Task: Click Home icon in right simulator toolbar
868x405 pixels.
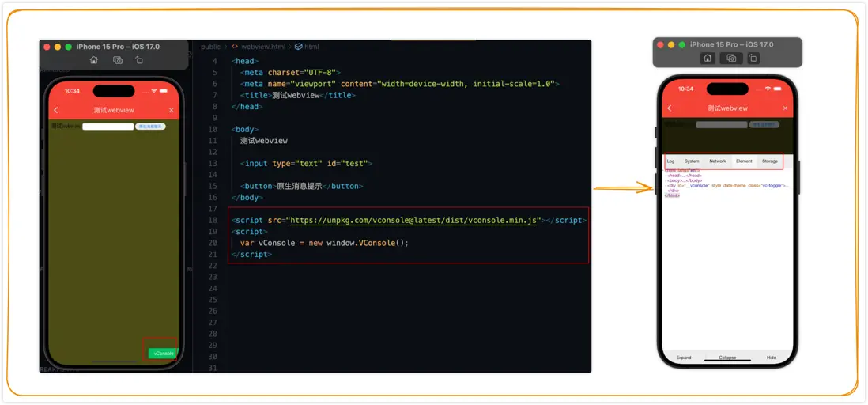Action: (708, 59)
